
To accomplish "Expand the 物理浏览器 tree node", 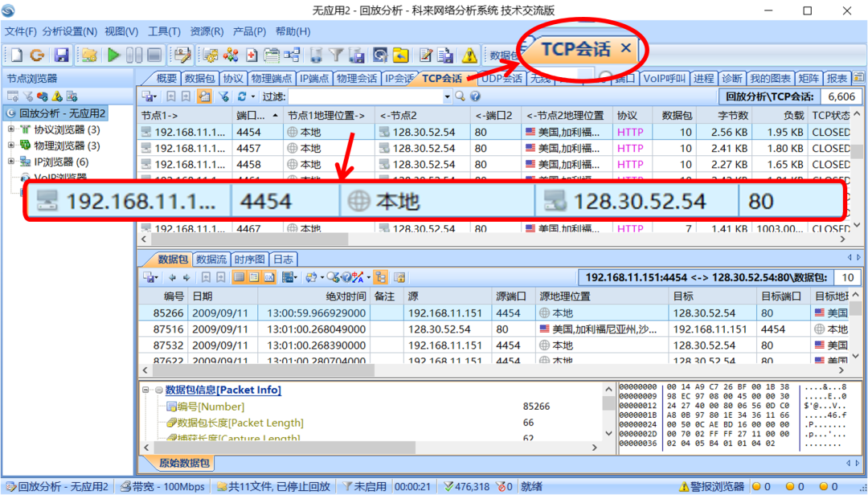I will [10, 145].
